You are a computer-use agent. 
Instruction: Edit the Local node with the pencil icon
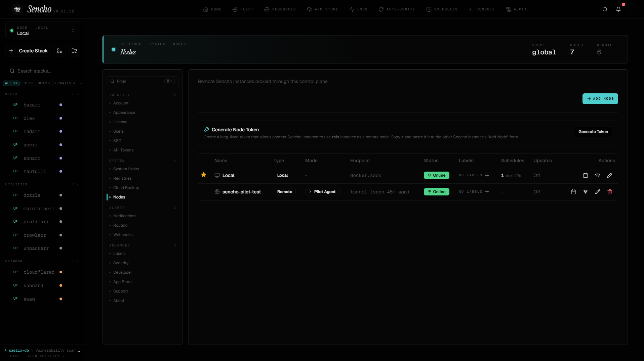pyautogui.click(x=610, y=175)
